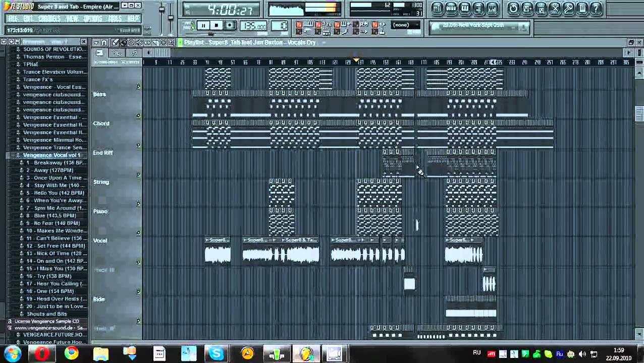Click the Render audio file icon
Viewport: 644px width, 363px height.
click(x=541, y=9)
